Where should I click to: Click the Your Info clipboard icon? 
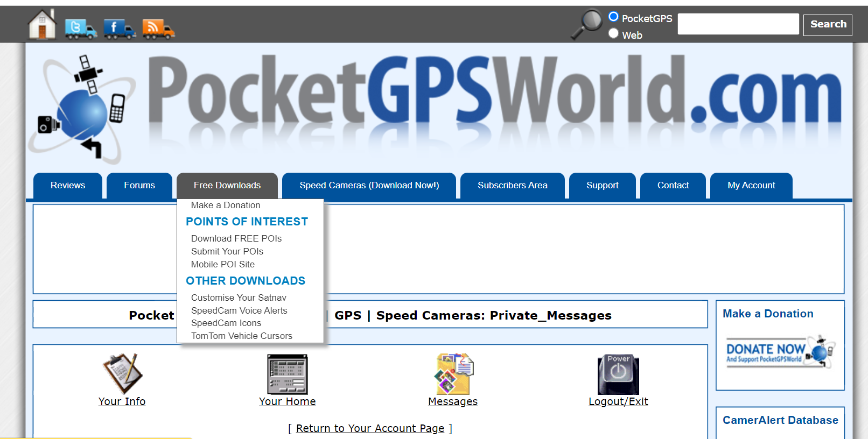point(122,374)
